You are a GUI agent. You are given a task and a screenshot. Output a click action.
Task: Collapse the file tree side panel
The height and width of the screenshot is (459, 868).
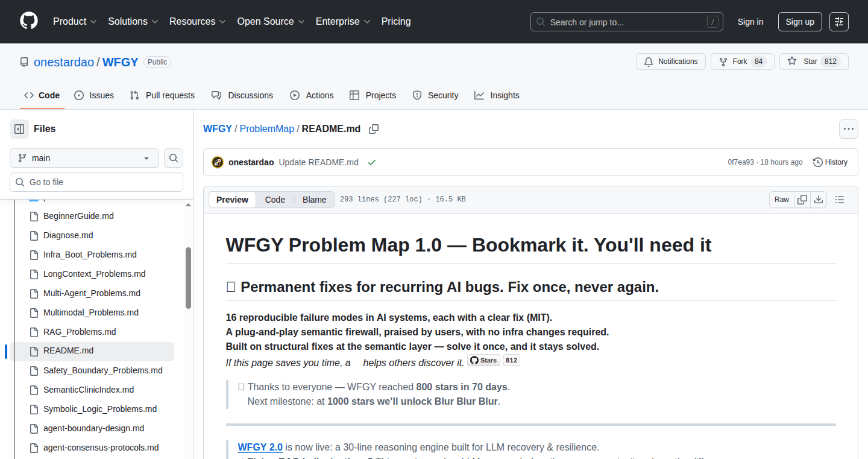19,129
